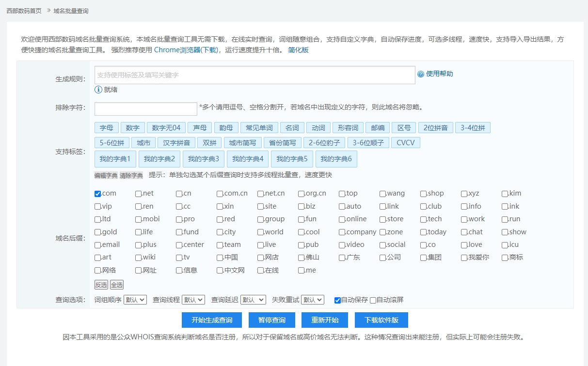588x366 pixels.
Task: Select 我的字典3 tag
Action: click(x=204, y=159)
